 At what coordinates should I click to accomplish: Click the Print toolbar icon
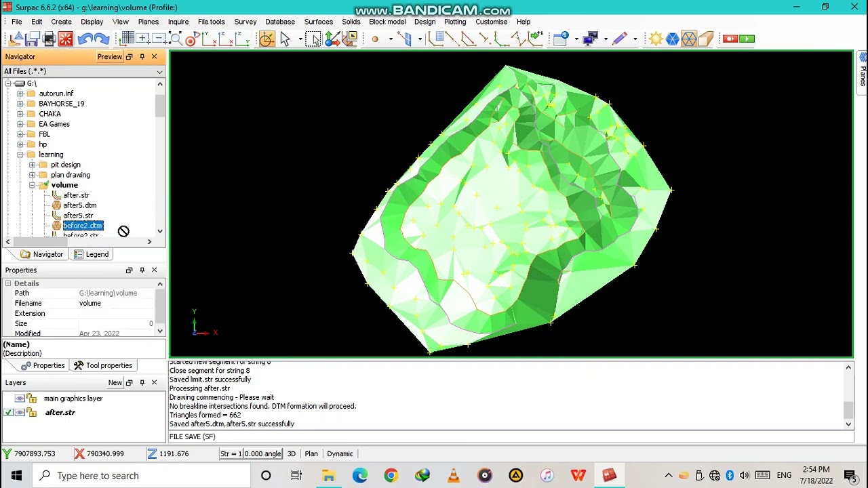(49, 39)
